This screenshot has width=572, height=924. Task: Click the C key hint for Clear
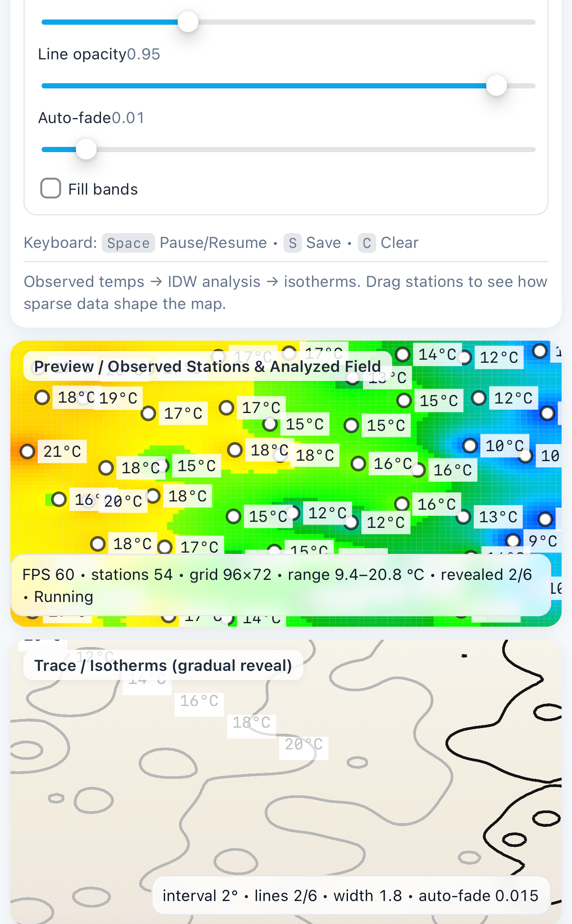367,243
